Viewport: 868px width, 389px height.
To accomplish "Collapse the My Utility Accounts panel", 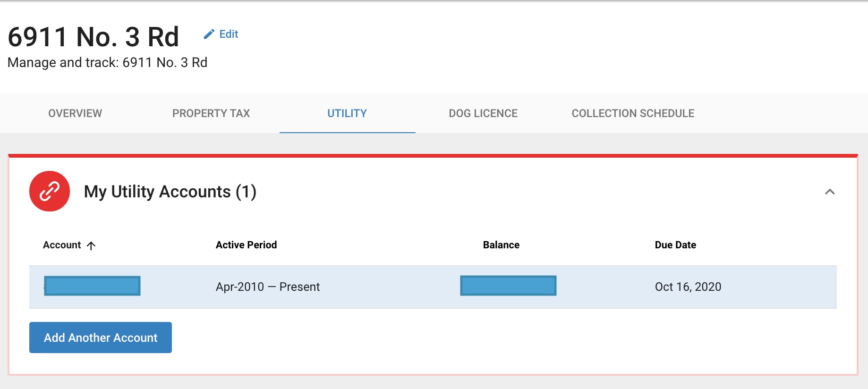I will tap(830, 192).
